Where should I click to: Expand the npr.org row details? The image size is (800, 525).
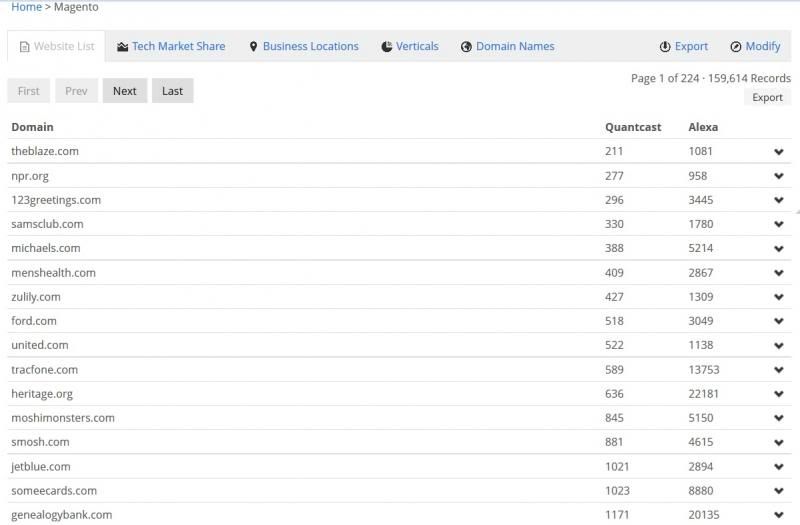[x=779, y=176]
